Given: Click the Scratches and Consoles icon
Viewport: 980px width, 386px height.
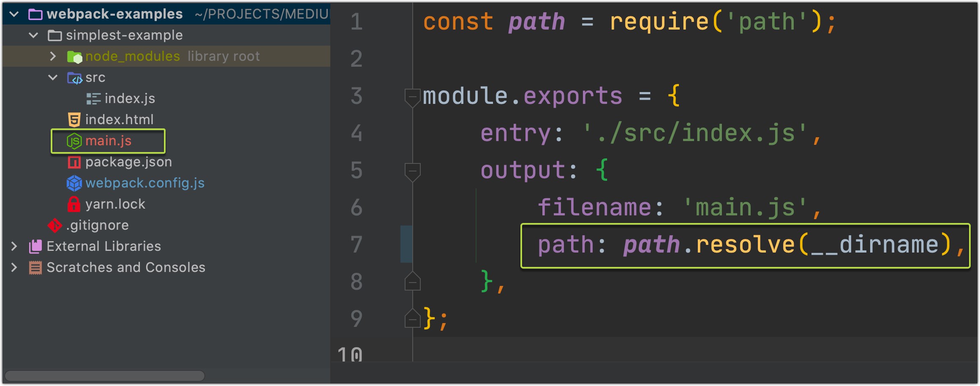Looking at the screenshot, I should tap(35, 268).
